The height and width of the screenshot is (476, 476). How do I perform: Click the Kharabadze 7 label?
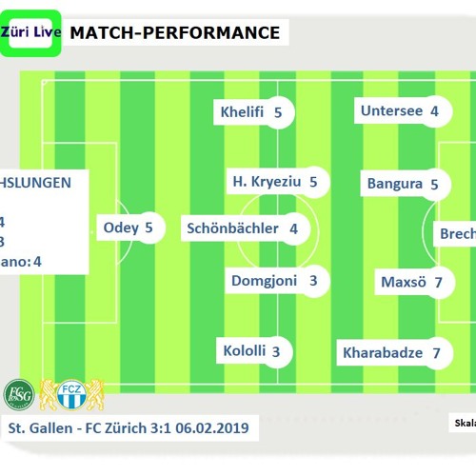pyautogui.click(x=395, y=353)
